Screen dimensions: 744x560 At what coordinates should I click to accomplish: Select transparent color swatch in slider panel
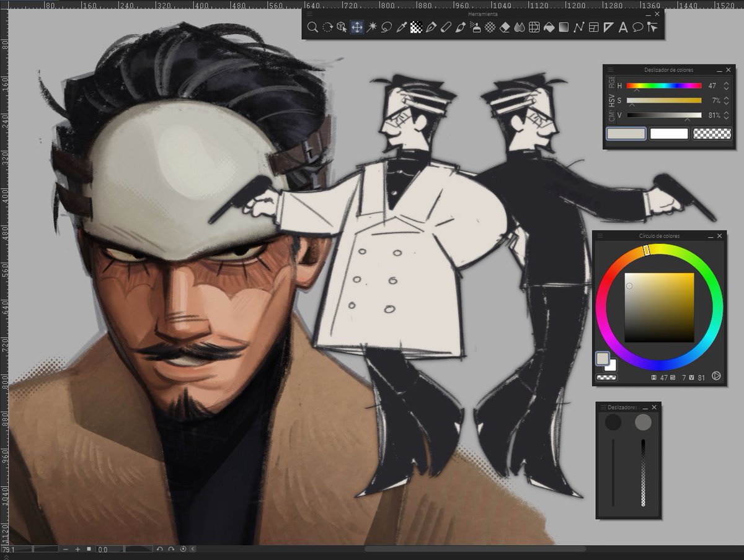click(x=712, y=134)
